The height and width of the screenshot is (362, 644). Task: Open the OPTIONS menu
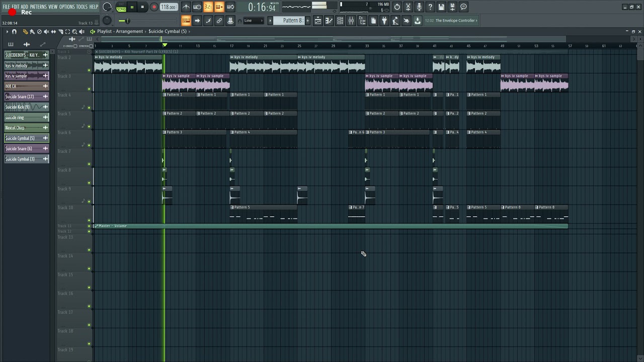[x=67, y=7]
